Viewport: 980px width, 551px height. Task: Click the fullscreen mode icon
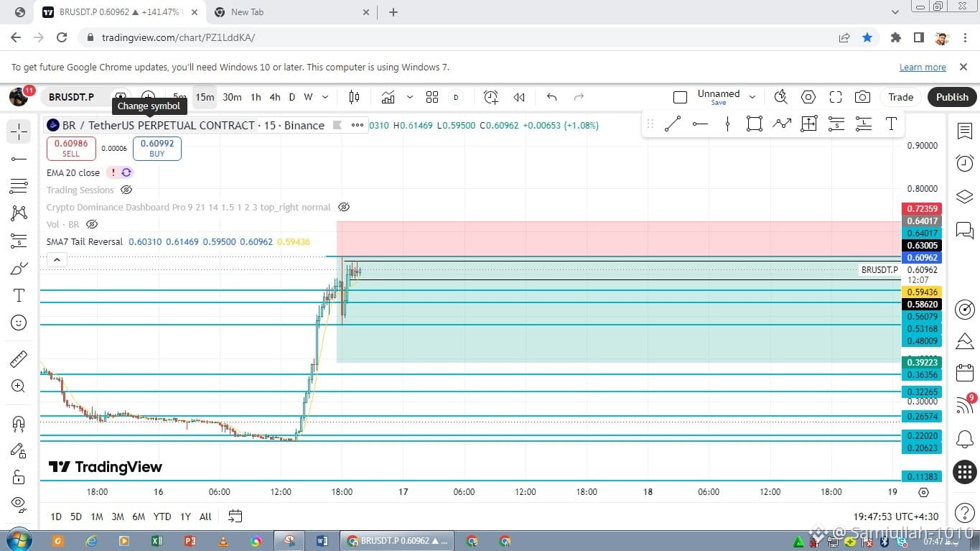coord(835,97)
